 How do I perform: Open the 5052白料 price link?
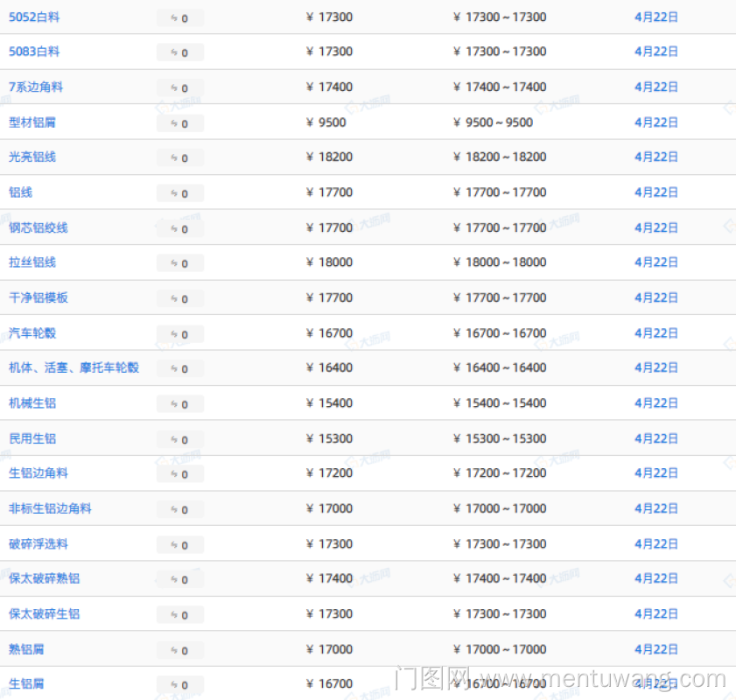click(34, 17)
